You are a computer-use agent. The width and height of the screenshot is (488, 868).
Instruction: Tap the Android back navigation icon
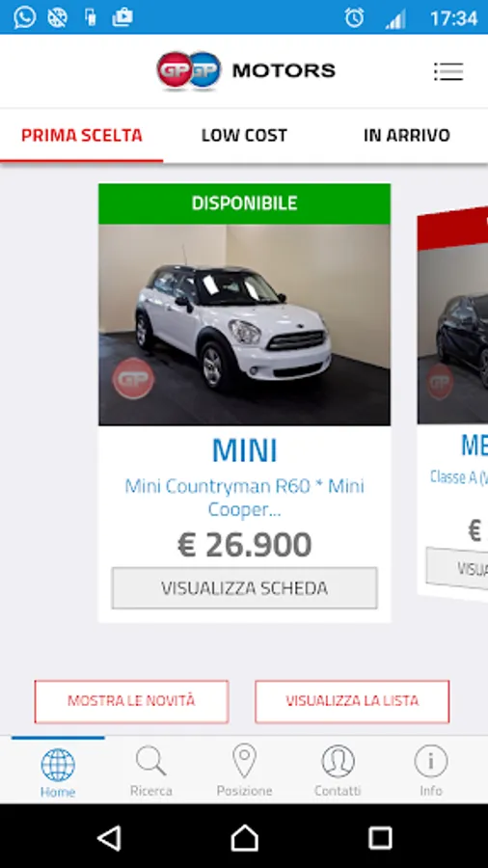[109, 837]
